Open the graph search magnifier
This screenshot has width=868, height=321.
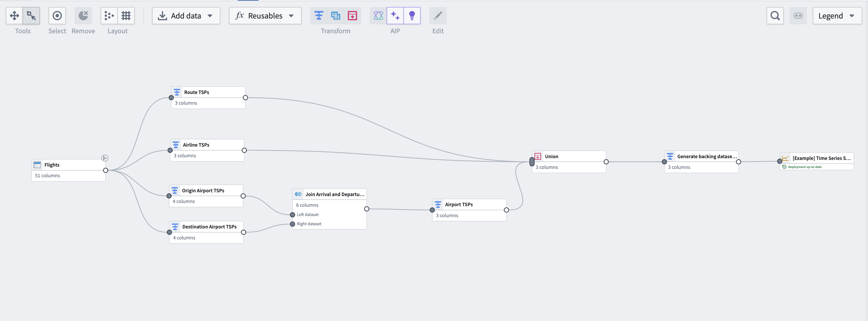tap(775, 16)
